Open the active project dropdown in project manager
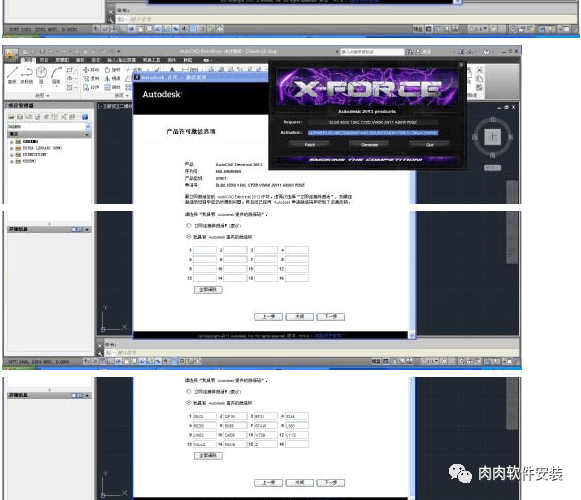Image resolution: width=581 pixels, height=500 pixels. click(x=88, y=126)
